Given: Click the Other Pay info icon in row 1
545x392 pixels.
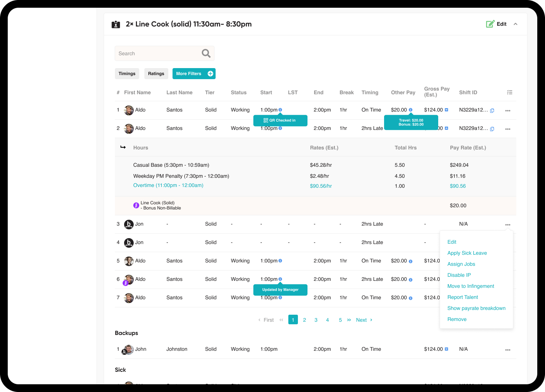Looking at the screenshot, I should [411, 110].
